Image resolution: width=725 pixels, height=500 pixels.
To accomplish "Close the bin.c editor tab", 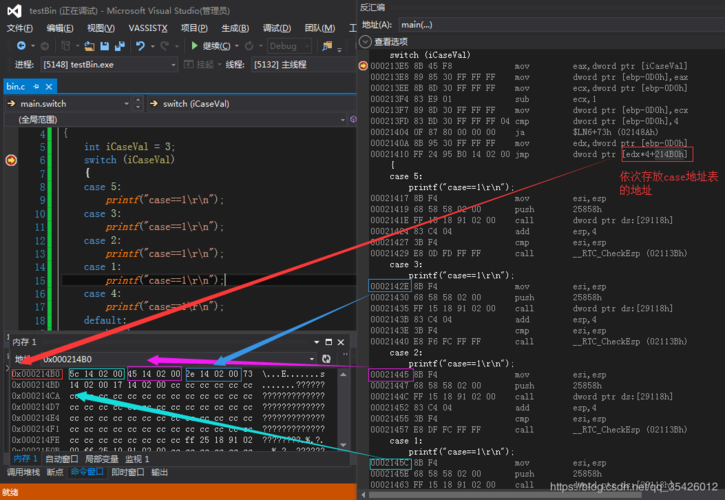I will pos(50,87).
